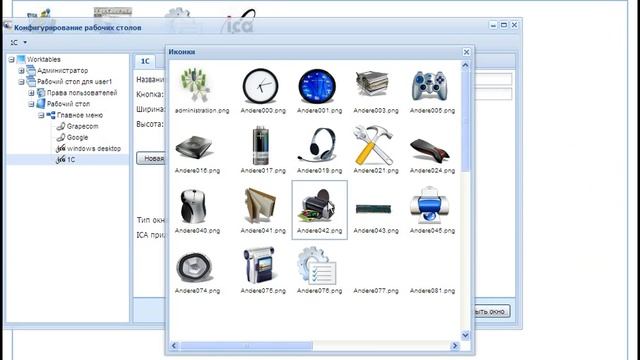Click the icon list up scroll arrow
Image resolution: width=640 pixels, height=360 pixels.
click(x=465, y=65)
